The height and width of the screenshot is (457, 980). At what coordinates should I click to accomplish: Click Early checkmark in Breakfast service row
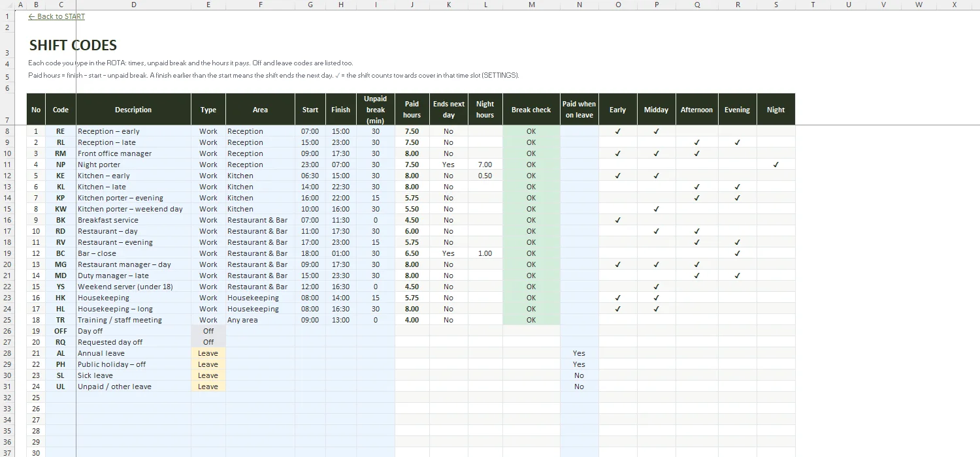[618, 220]
